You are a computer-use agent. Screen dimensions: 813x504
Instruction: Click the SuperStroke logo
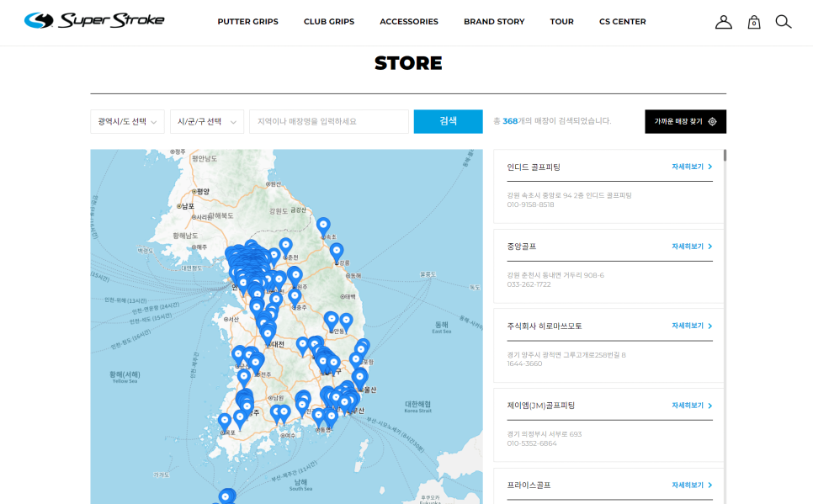click(x=94, y=21)
